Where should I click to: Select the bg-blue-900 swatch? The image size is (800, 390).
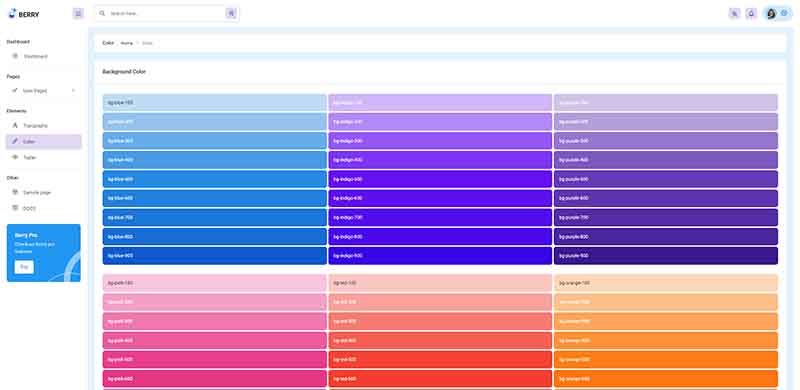[x=214, y=256]
